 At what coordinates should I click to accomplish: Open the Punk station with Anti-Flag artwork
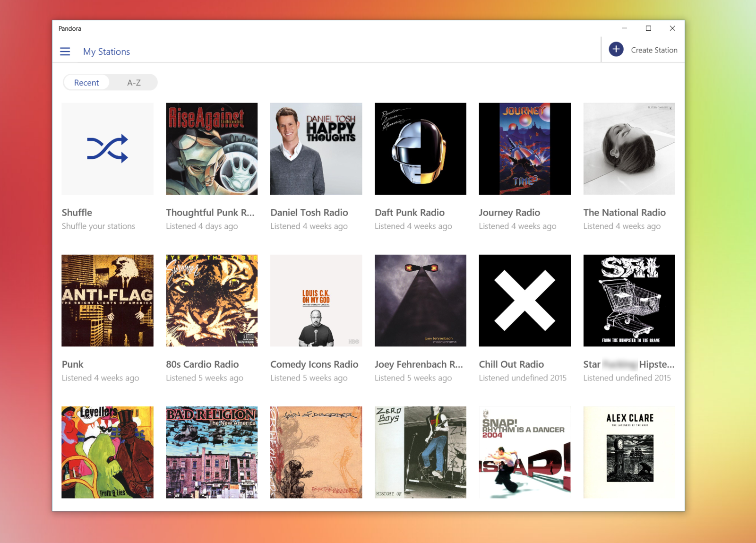pyautogui.click(x=107, y=301)
